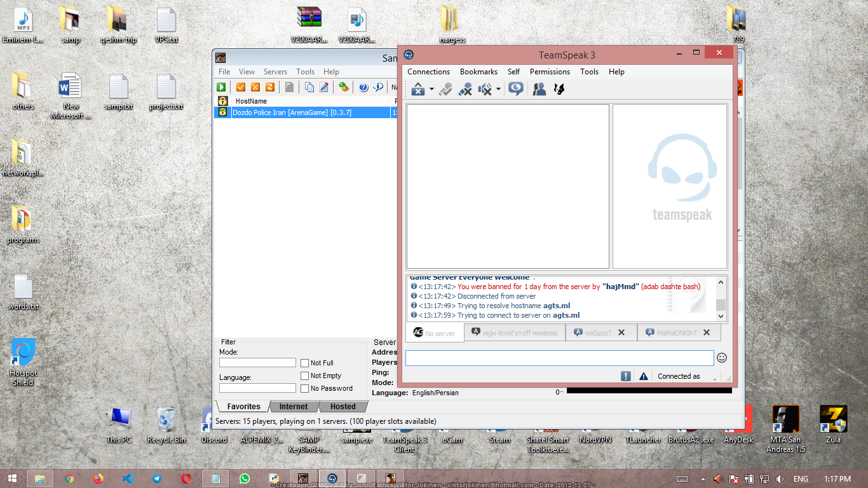Click the Mode filter input field
Image resolution: width=868 pixels, height=488 pixels.
[x=257, y=363]
